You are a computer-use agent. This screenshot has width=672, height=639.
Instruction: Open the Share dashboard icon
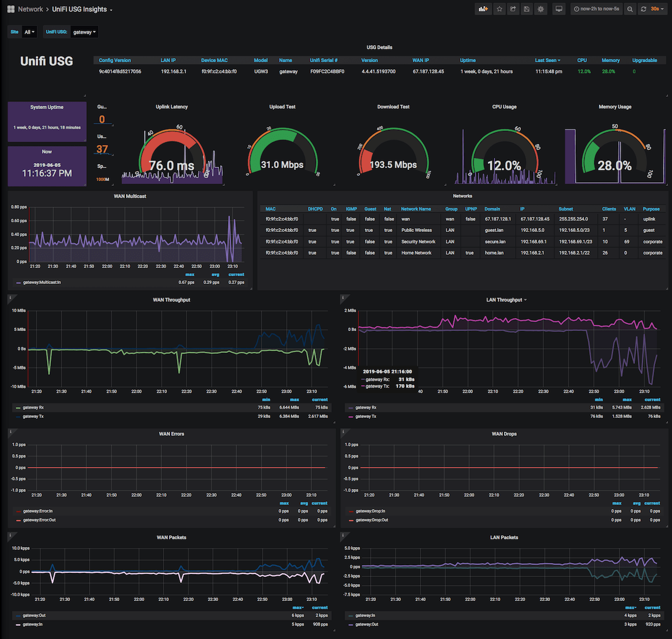pos(513,9)
